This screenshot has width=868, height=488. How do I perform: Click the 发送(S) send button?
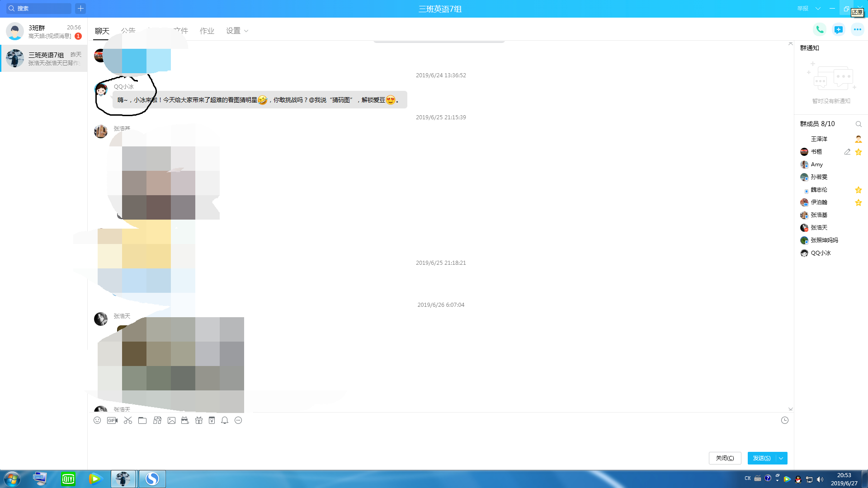[x=762, y=458]
